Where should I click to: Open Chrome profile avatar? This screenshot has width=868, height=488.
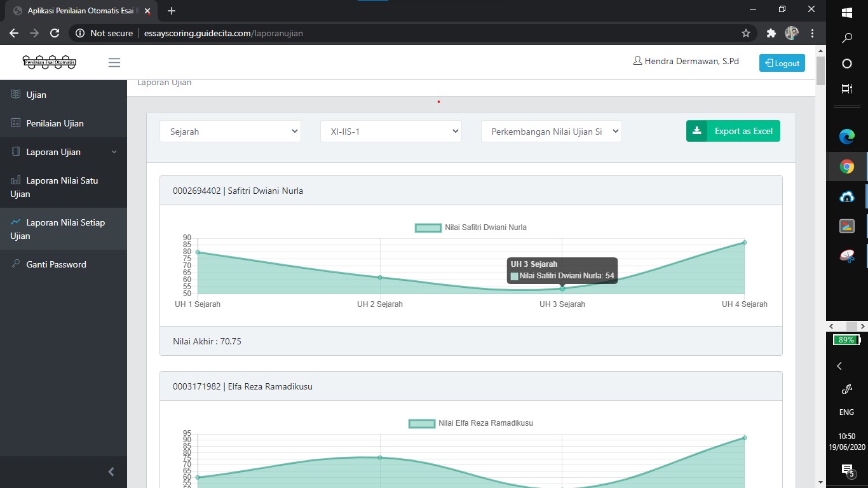792,33
